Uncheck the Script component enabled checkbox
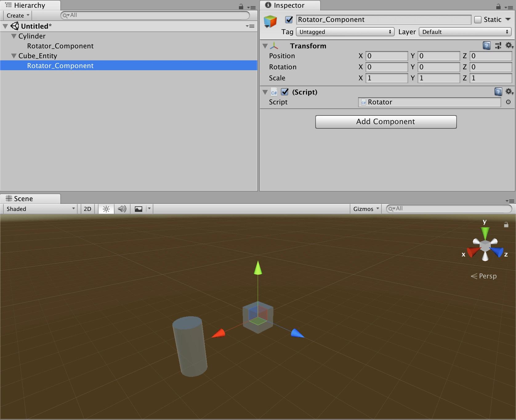 [285, 92]
